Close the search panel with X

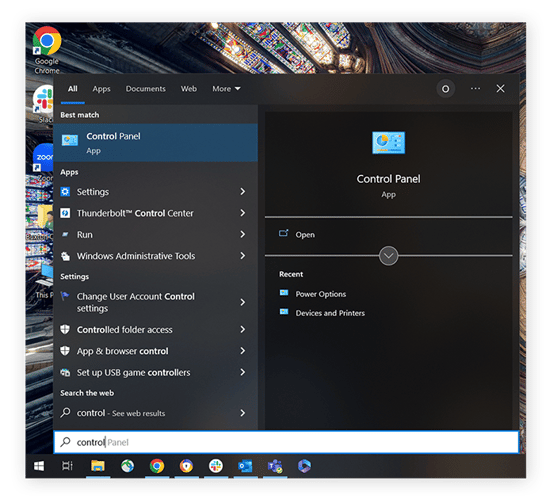[x=500, y=88]
